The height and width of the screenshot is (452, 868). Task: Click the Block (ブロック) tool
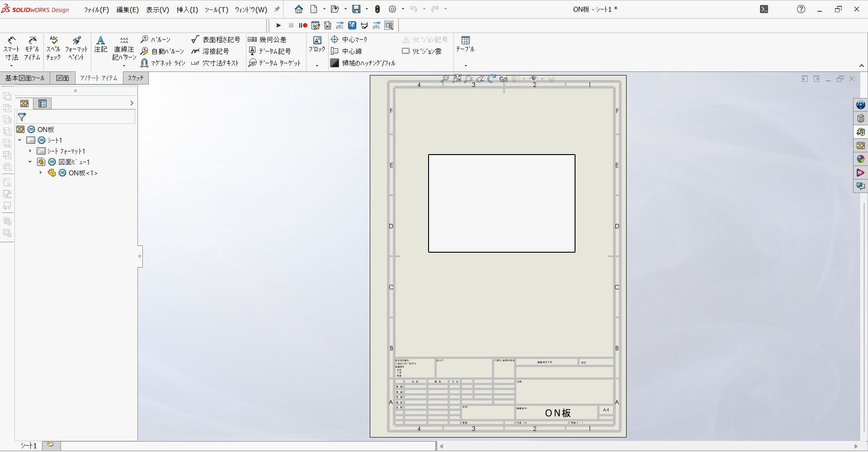point(317,44)
